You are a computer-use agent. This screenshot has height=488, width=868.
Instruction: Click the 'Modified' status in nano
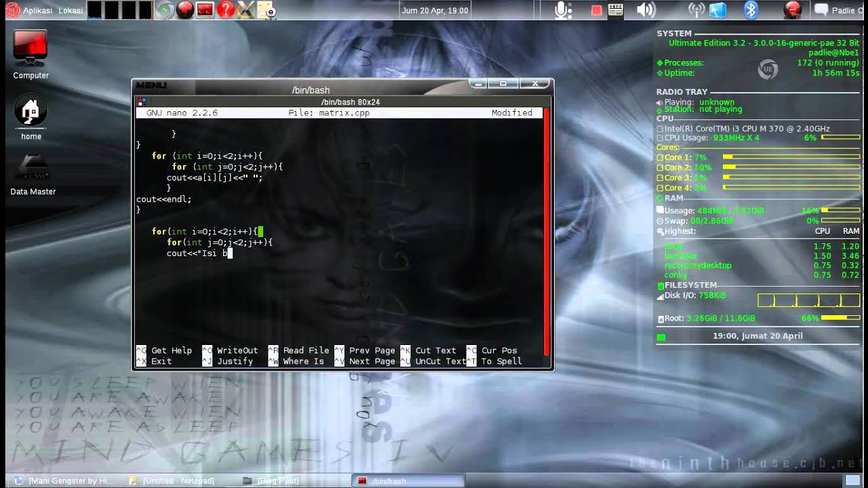click(512, 113)
